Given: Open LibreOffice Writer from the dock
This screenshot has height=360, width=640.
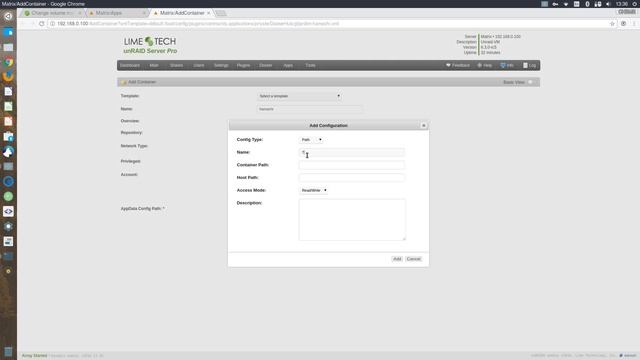Looking at the screenshot, I should click(x=8, y=91).
